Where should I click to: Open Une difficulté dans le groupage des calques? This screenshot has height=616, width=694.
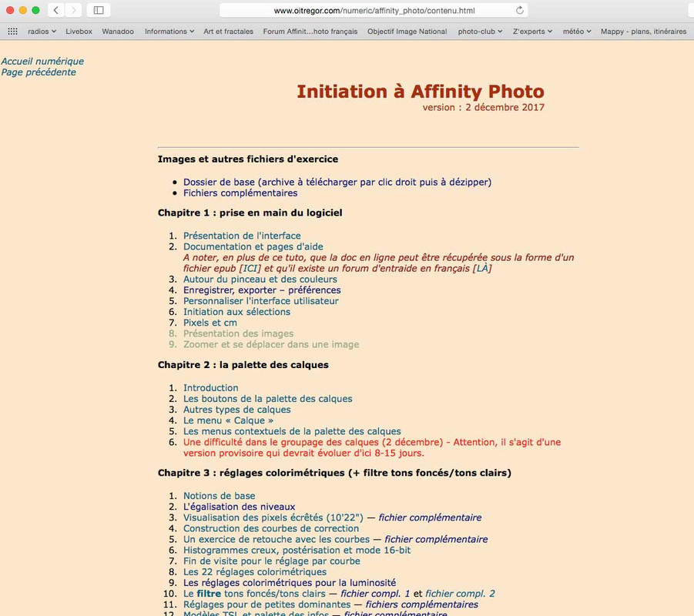[x=372, y=447]
